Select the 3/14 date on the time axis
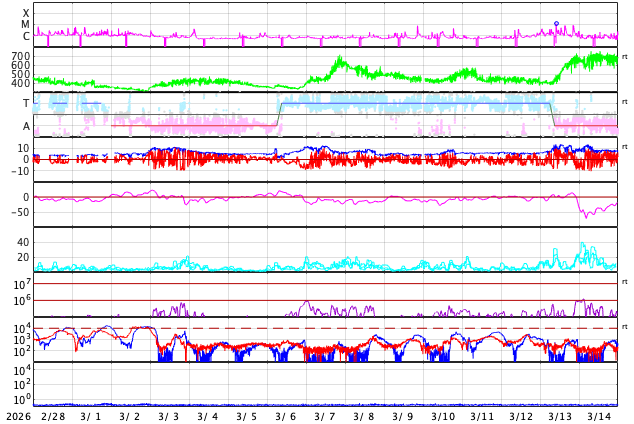The image size is (634, 424). click(x=598, y=416)
